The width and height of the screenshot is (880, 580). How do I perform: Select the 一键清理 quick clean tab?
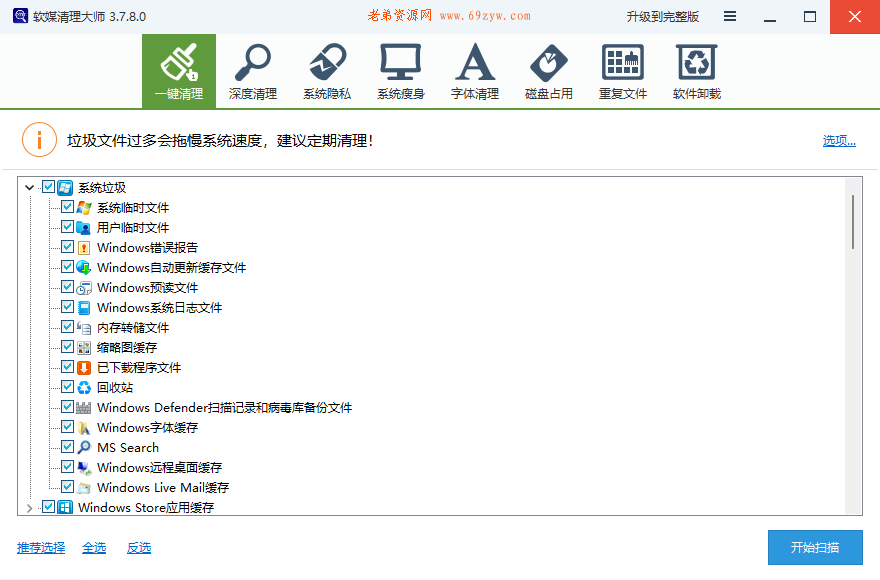click(179, 70)
